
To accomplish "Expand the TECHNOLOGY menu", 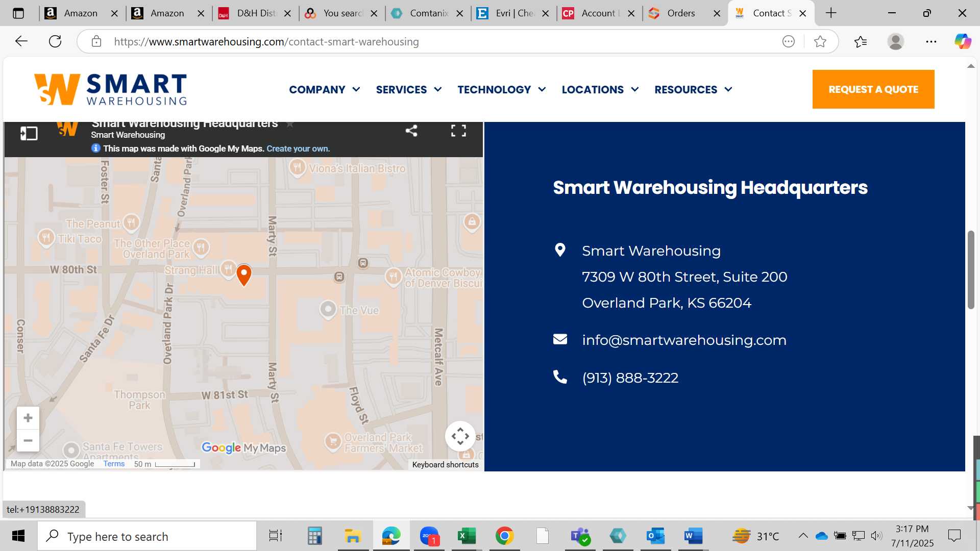I will (502, 90).
